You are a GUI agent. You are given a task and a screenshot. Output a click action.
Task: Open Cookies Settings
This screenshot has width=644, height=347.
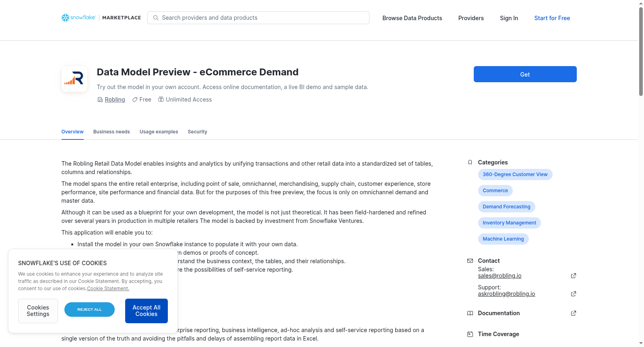click(38, 311)
